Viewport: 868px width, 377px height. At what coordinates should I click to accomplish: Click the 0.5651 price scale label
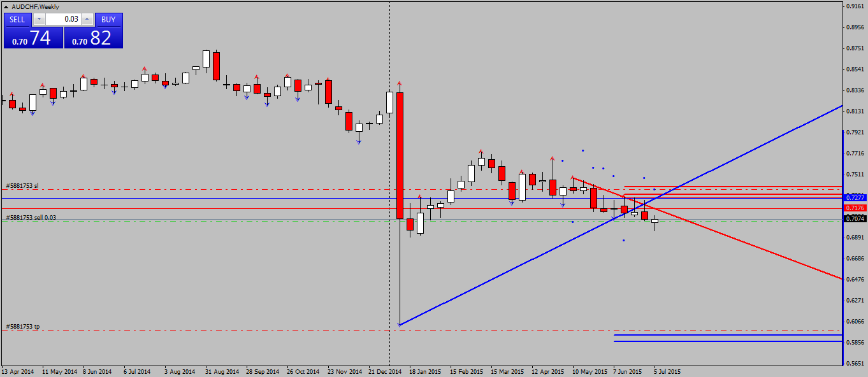(x=855, y=364)
